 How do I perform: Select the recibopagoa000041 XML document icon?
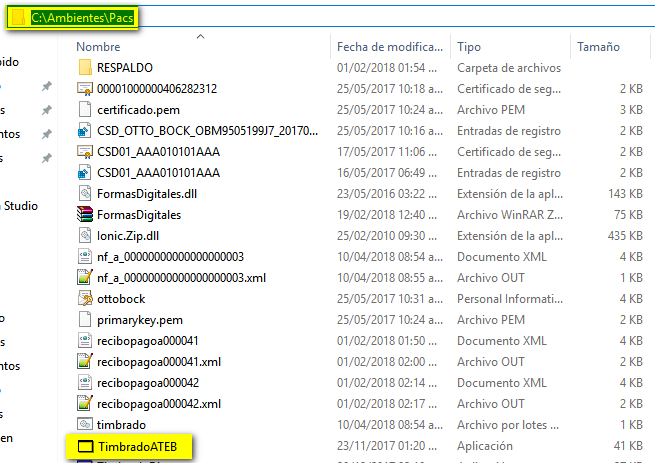pos(85,341)
